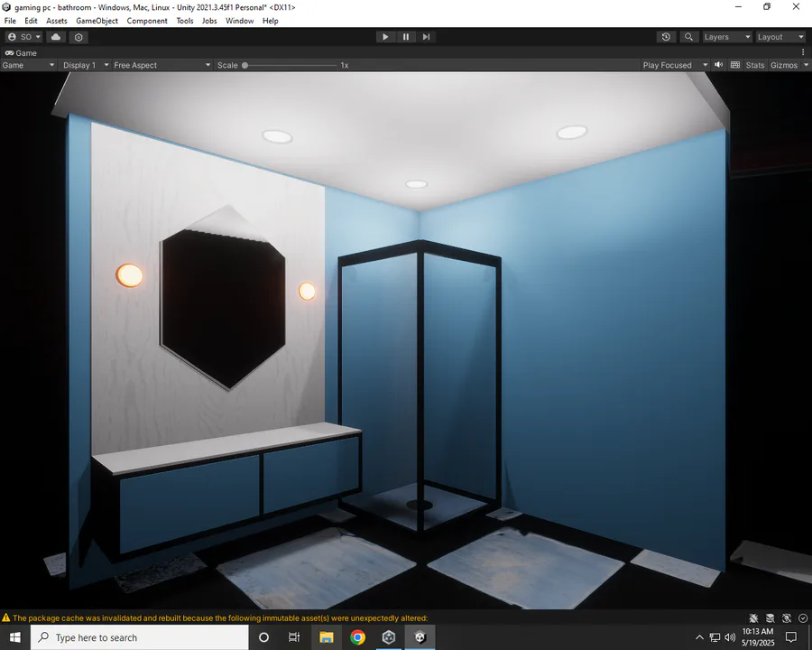812x650 pixels.
Task: Open File Explorer from the taskbar
Action: (327, 637)
